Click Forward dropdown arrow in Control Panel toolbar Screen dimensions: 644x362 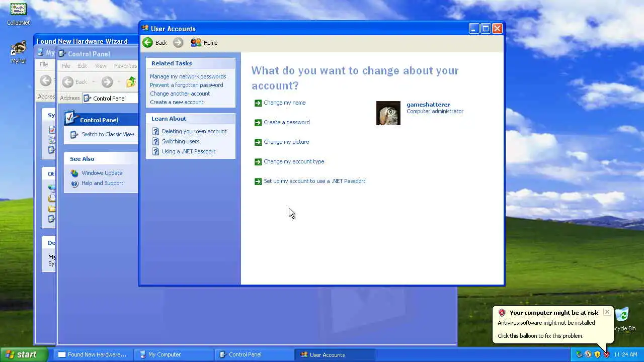pos(119,82)
